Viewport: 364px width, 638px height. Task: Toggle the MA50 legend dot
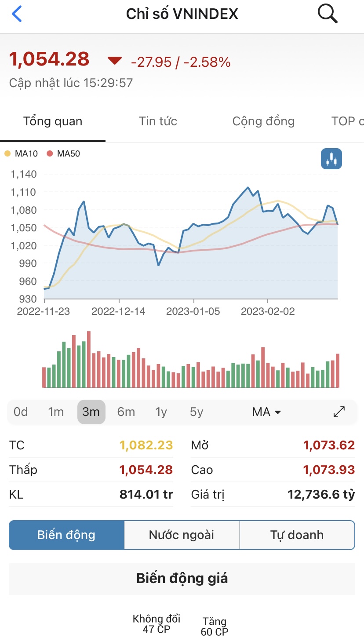tap(50, 154)
